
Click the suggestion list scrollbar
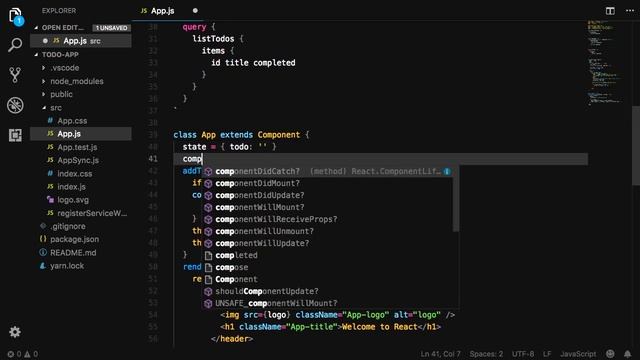[456, 198]
